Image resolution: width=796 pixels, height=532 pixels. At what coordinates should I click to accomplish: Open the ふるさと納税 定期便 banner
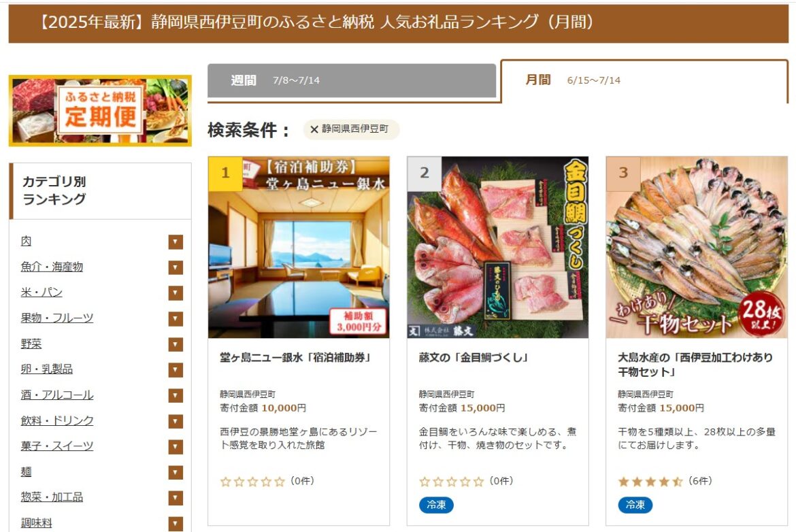click(x=100, y=111)
